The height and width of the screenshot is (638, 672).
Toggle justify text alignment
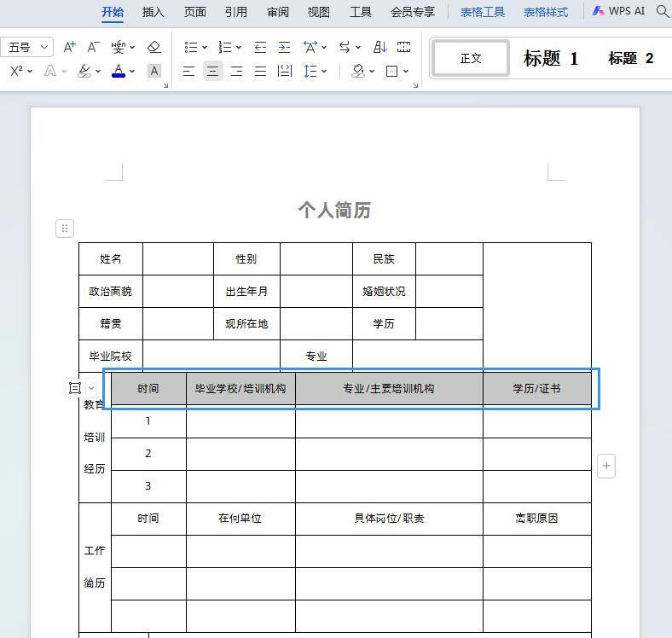tap(260, 71)
